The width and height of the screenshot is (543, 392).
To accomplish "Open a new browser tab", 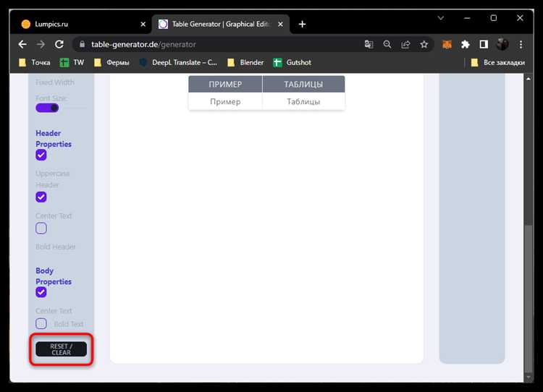I will coord(302,24).
